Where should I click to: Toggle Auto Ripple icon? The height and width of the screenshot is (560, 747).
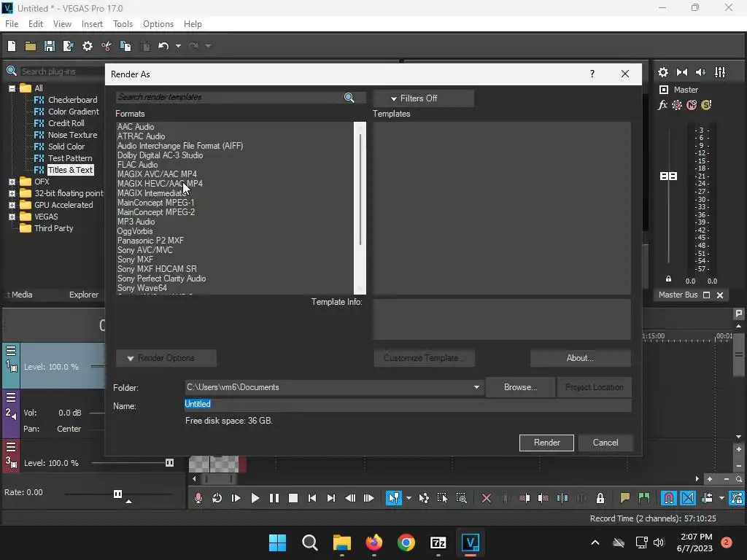[707, 498]
